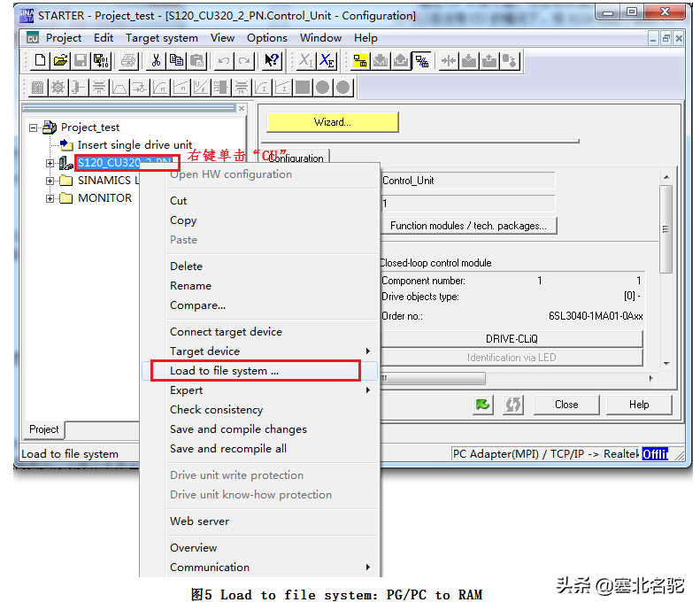Click the Cut scissors toolbar icon
700x610 pixels.
pyautogui.click(x=156, y=61)
